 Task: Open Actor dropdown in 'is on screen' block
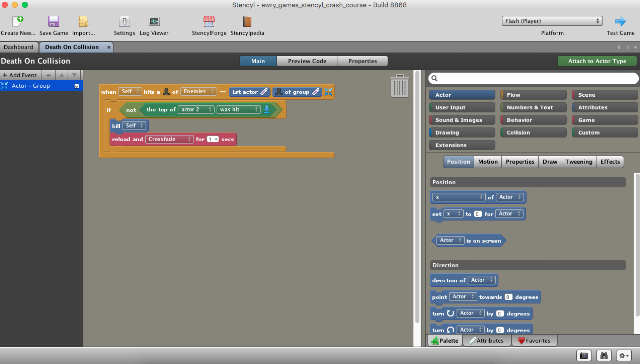point(450,240)
